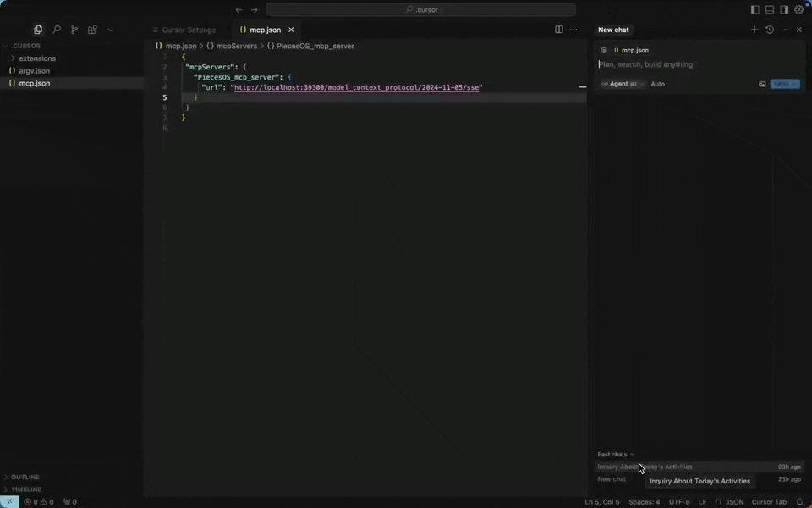Open the Extensions view icon

[92, 30]
